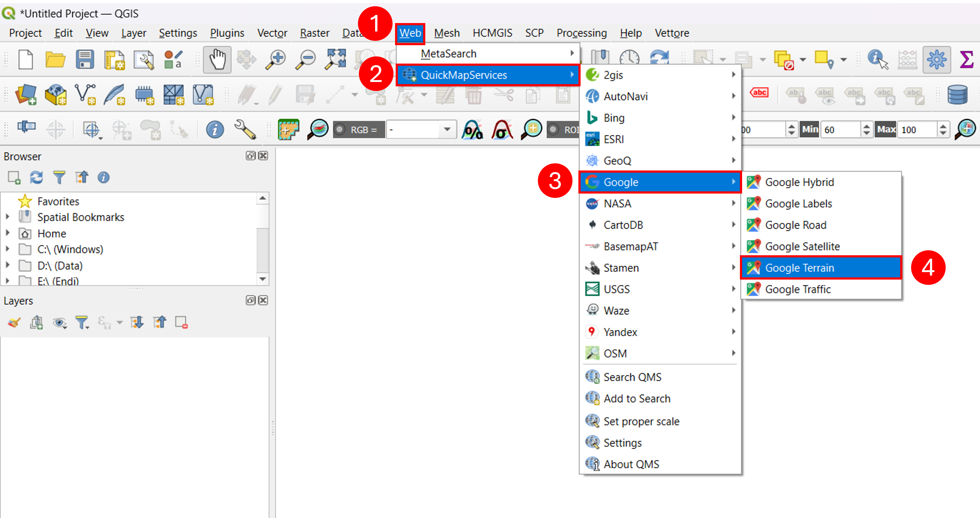Click the Min value spinner arrows
980x518 pixels.
(867, 130)
